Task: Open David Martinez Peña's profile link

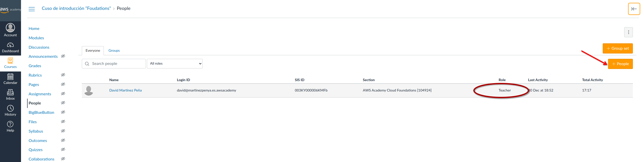Action: tap(125, 91)
